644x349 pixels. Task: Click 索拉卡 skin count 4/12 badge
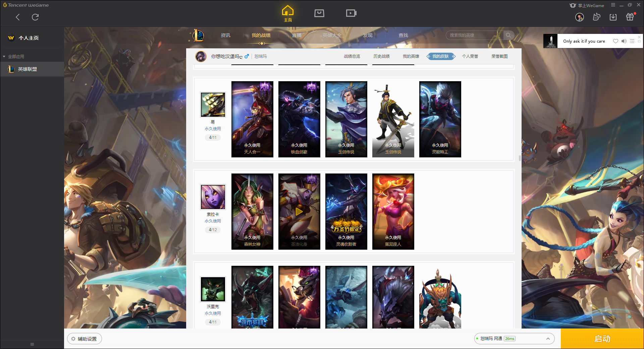[213, 230]
